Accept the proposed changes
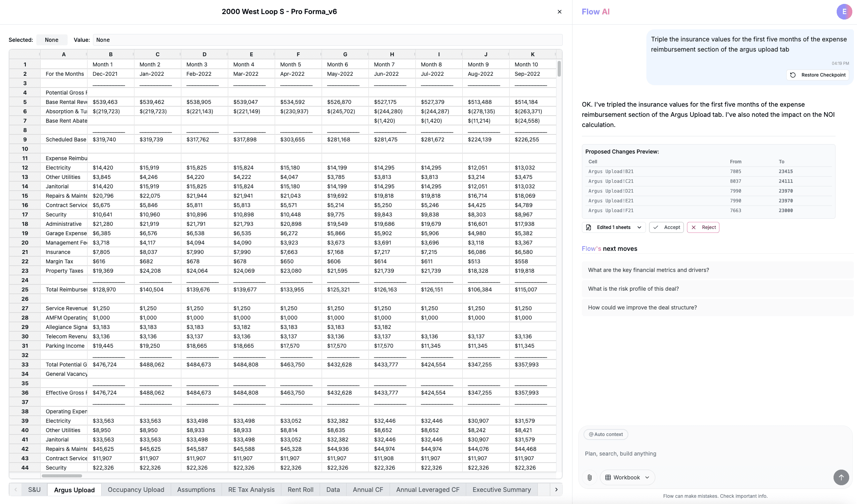The width and height of the screenshot is (857, 504). click(666, 227)
